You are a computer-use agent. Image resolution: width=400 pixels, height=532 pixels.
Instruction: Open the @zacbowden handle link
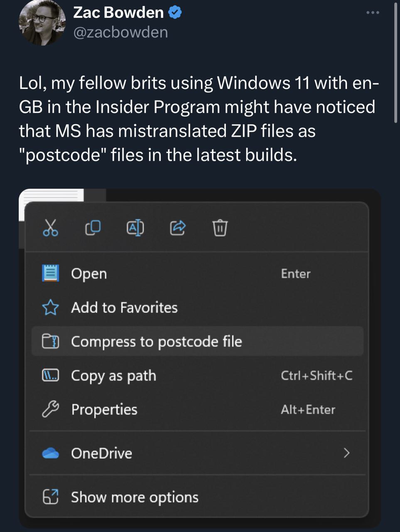[x=120, y=32]
